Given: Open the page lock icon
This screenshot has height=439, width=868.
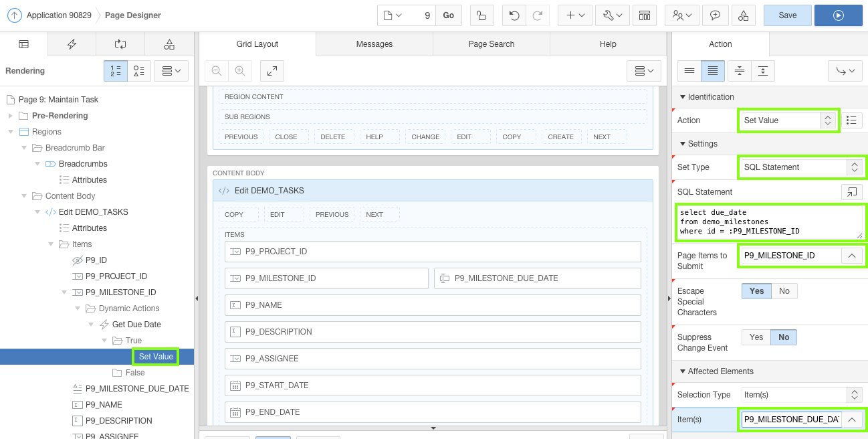Looking at the screenshot, I should point(481,15).
